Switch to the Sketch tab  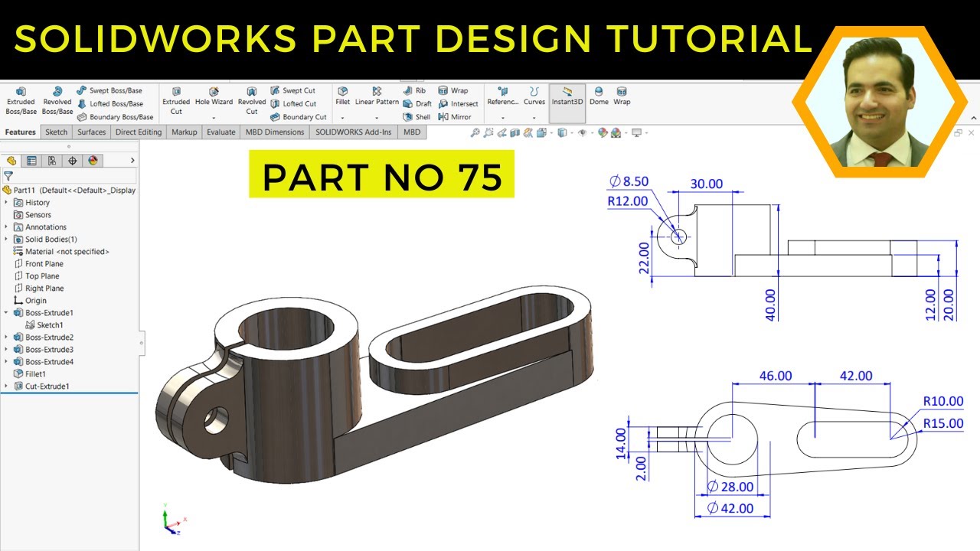pos(56,132)
